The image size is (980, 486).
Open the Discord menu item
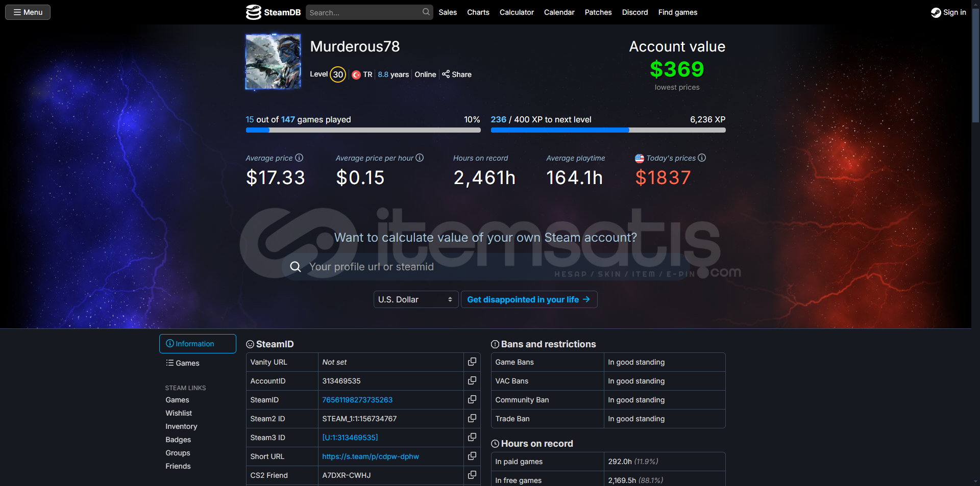(x=635, y=12)
